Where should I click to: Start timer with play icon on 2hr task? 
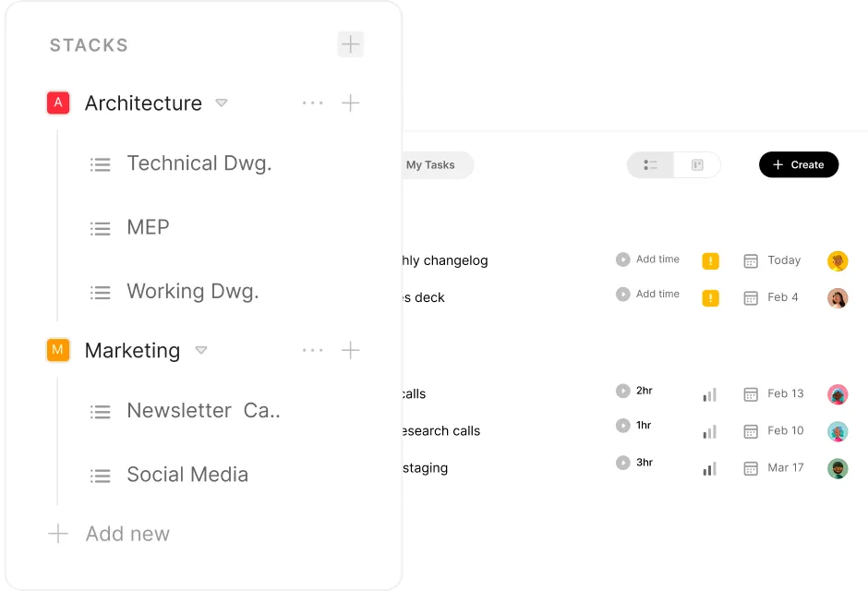pos(622,391)
